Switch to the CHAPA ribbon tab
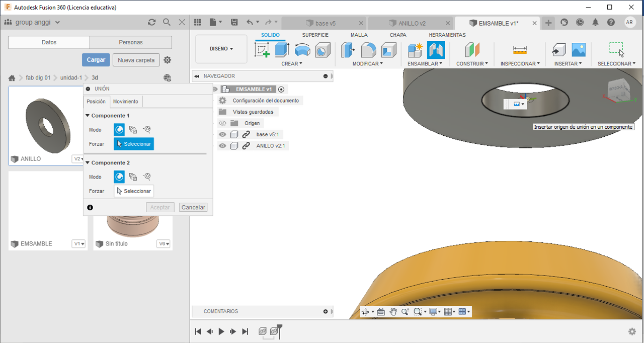 398,35
